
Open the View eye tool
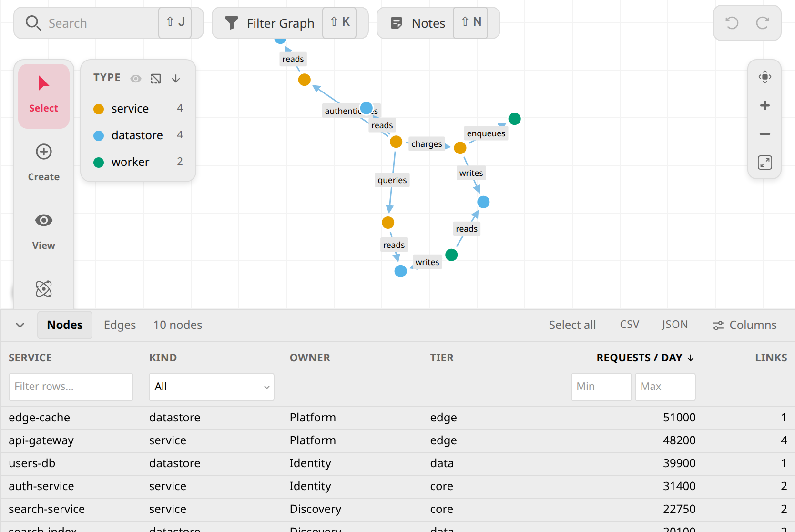[43, 232]
